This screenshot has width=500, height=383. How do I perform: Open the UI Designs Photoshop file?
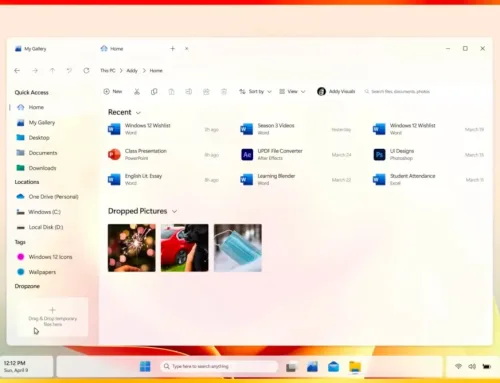point(428,154)
